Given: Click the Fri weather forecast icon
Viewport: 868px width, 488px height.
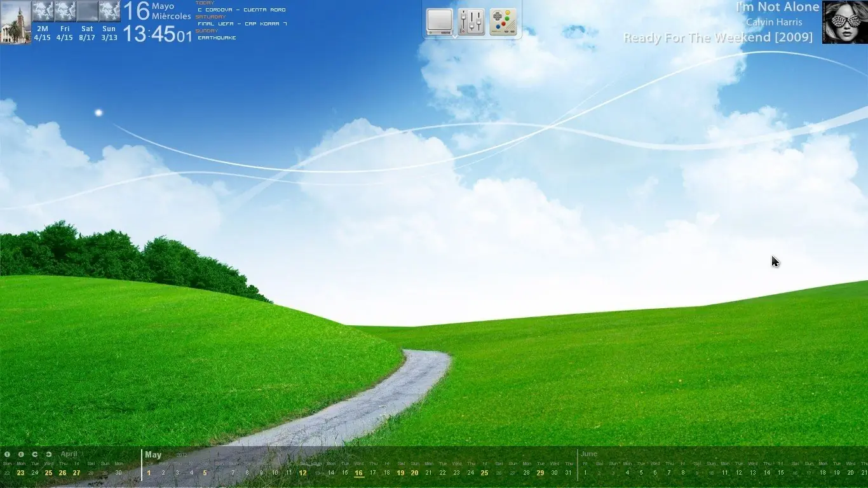Looking at the screenshot, I should [x=65, y=11].
